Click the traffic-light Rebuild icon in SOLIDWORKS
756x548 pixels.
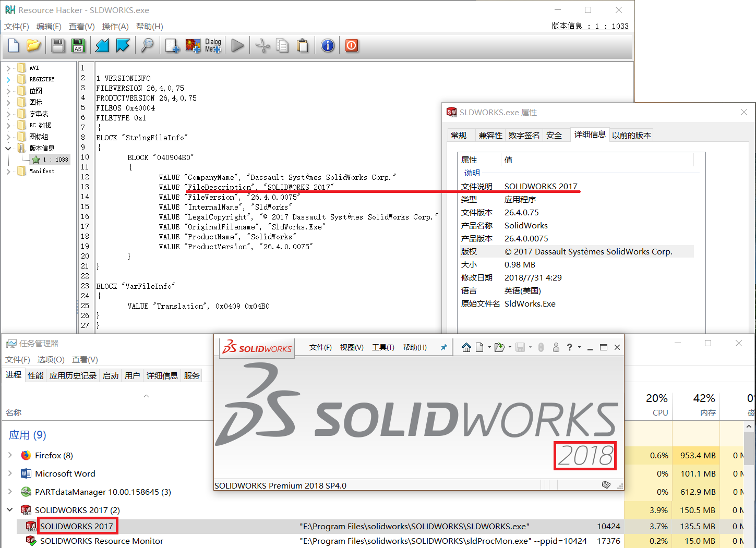point(541,347)
